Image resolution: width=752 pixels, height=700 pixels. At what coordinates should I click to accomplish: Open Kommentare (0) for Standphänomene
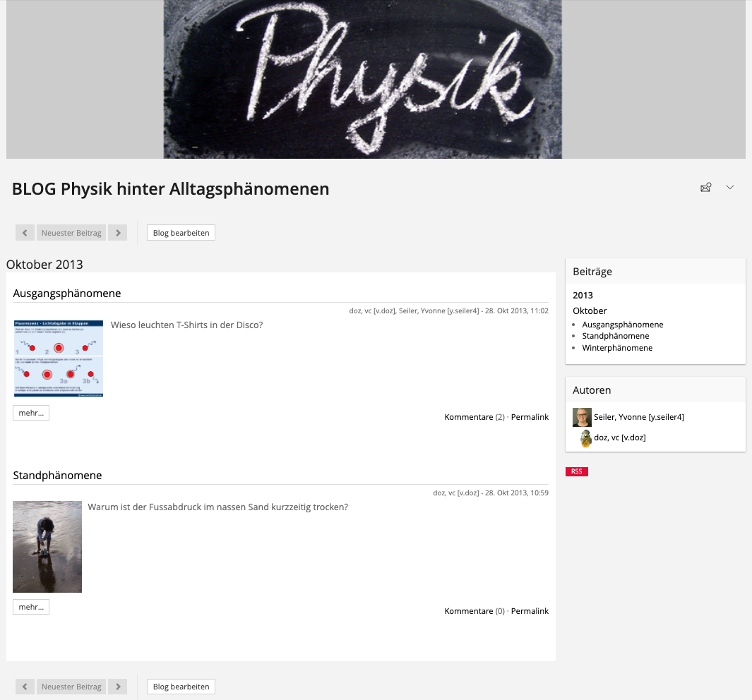469,611
